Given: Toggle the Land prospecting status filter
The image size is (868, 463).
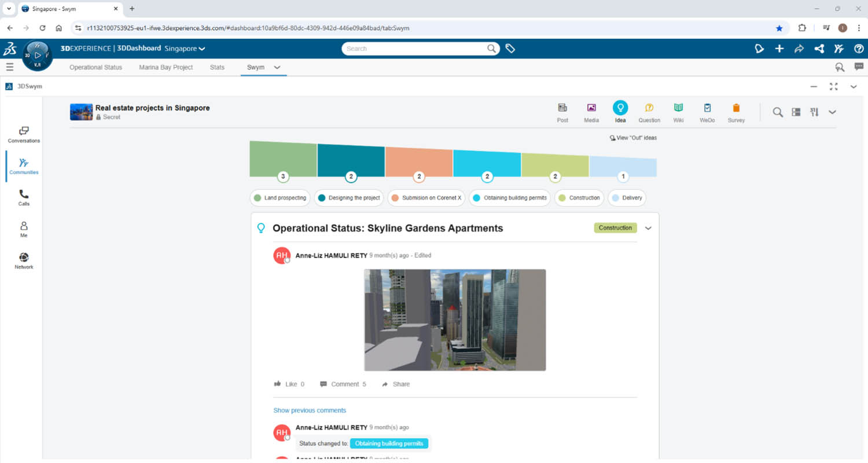Looking at the screenshot, I should tap(280, 198).
